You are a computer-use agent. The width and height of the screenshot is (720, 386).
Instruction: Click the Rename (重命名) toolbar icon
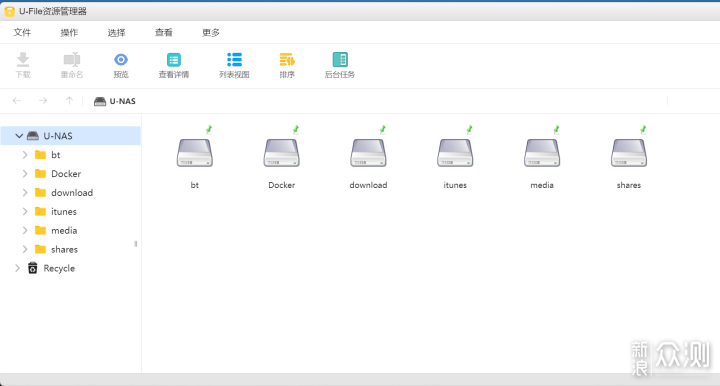[x=72, y=60]
